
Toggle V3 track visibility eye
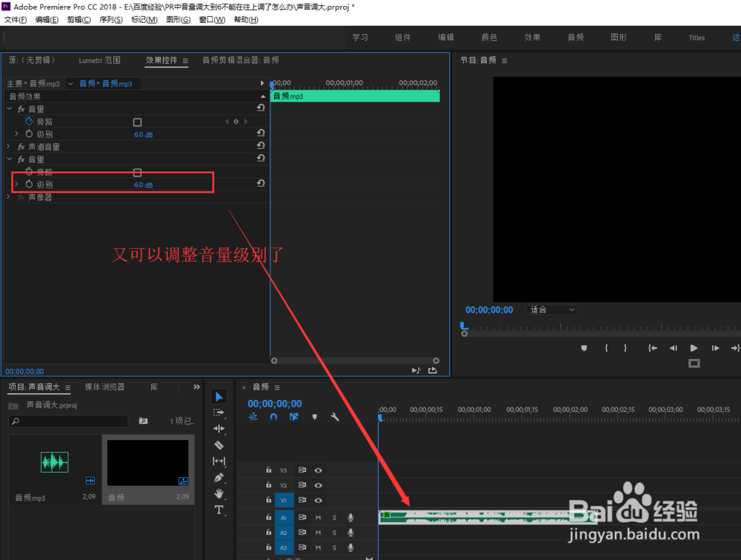coord(319,470)
